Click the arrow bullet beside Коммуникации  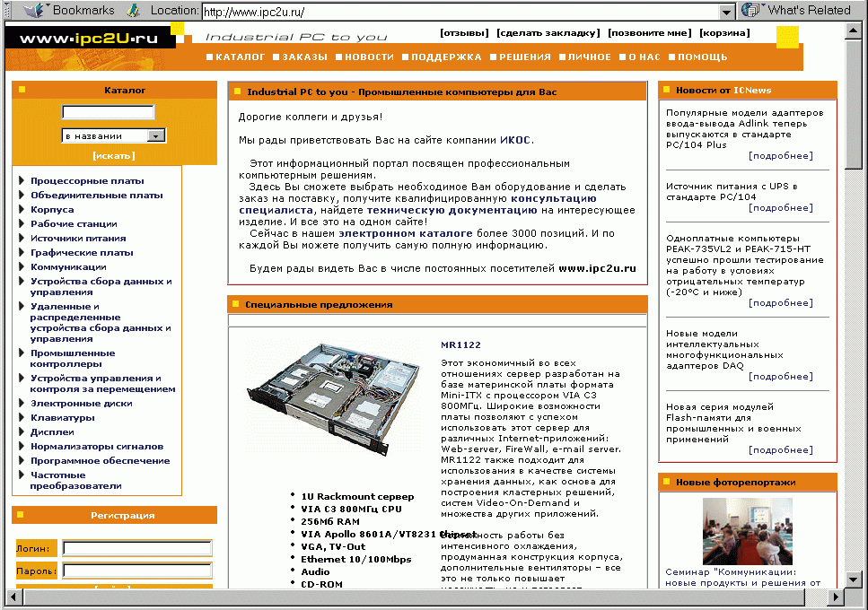(x=22, y=266)
